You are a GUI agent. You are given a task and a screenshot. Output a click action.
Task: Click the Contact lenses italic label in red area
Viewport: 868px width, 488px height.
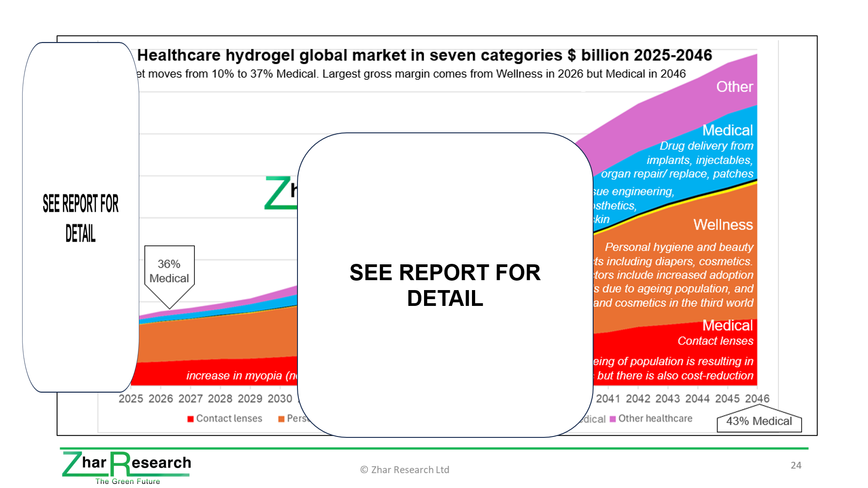(x=715, y=341)
